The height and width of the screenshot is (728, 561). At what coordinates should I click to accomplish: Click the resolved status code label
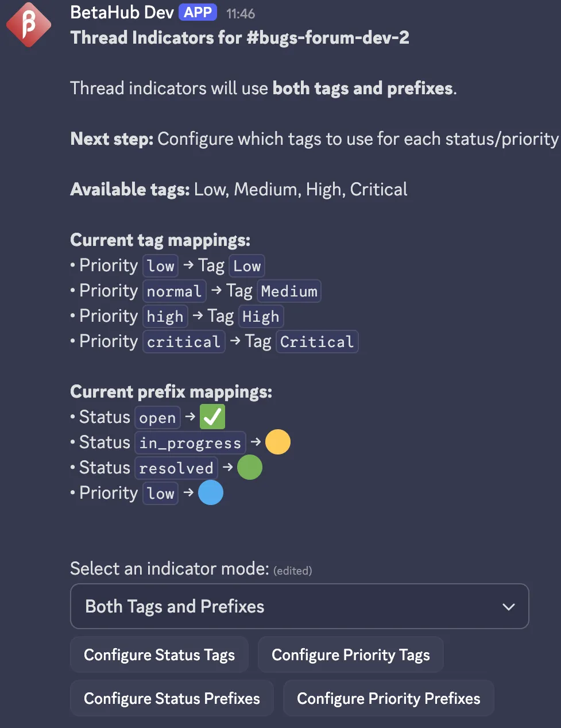click(x=176, y=468)
